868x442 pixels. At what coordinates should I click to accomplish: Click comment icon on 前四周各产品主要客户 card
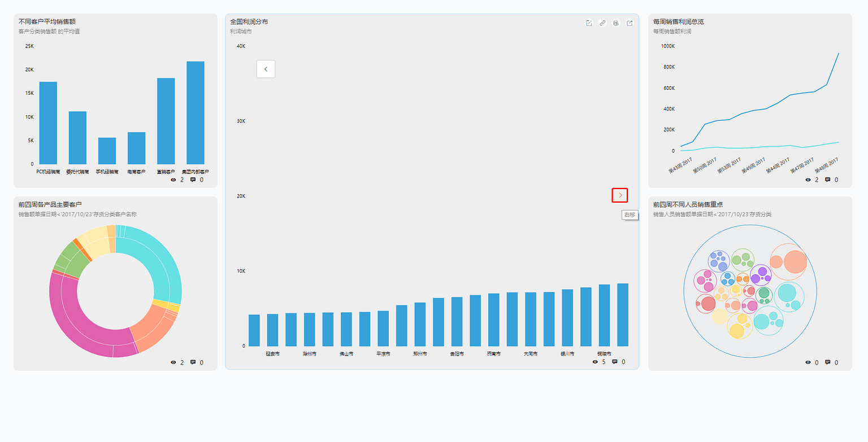(x=193, y=362)
